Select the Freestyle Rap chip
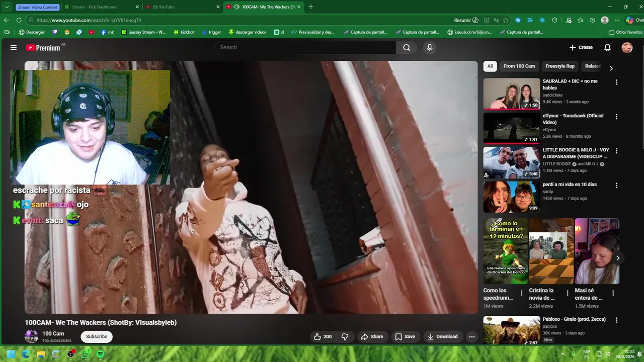Screen dimensions: 644x362 [x=560, y=66]
